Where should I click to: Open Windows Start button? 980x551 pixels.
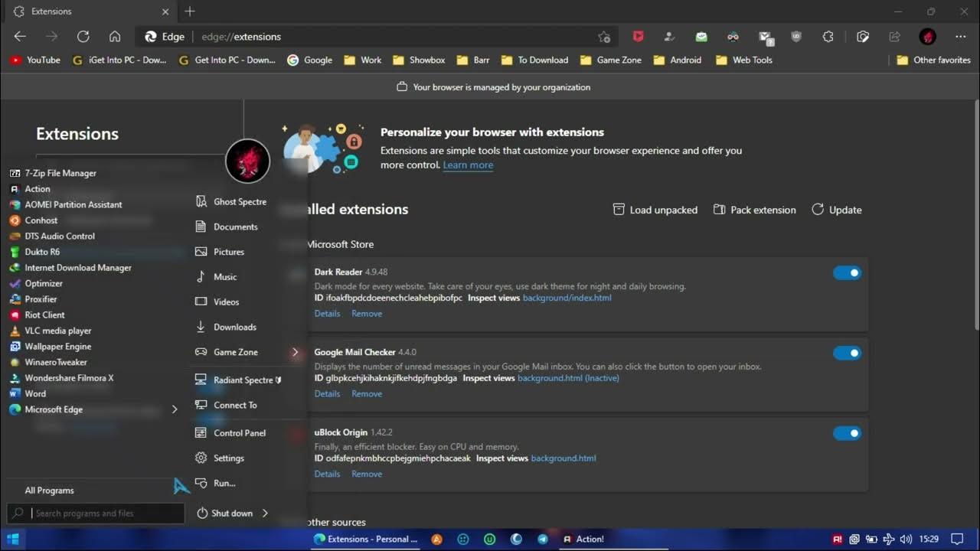coord(13,539)
